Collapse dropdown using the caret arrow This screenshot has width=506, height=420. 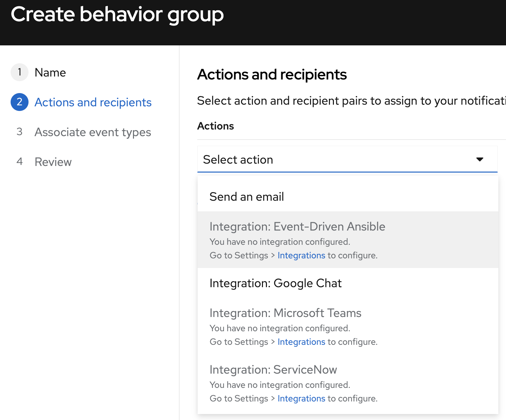(x=479, y=159)
